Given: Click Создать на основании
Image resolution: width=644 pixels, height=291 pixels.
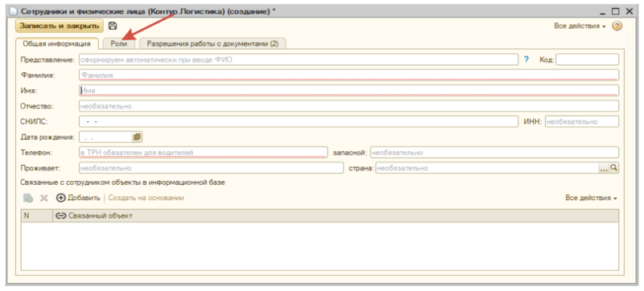Looking at the screenshot, I should point(146,198).
